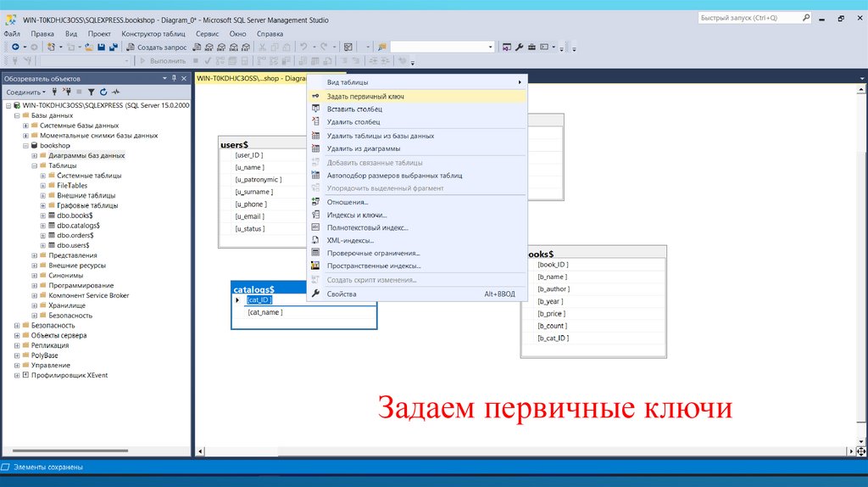Open the Соединить dropdown
The height and width of the screenshot is (487, 868).
[x=25, y=92]
